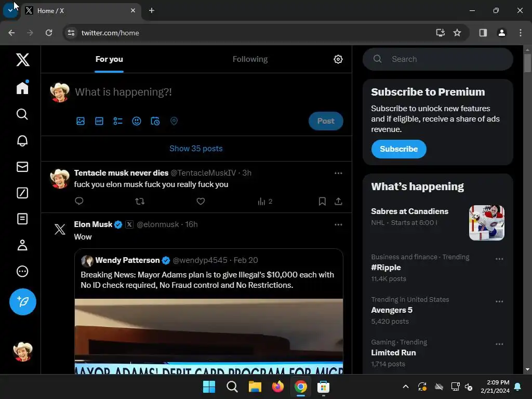Open the Windows Start menu

pyautogui.click(x=209, y=387)
